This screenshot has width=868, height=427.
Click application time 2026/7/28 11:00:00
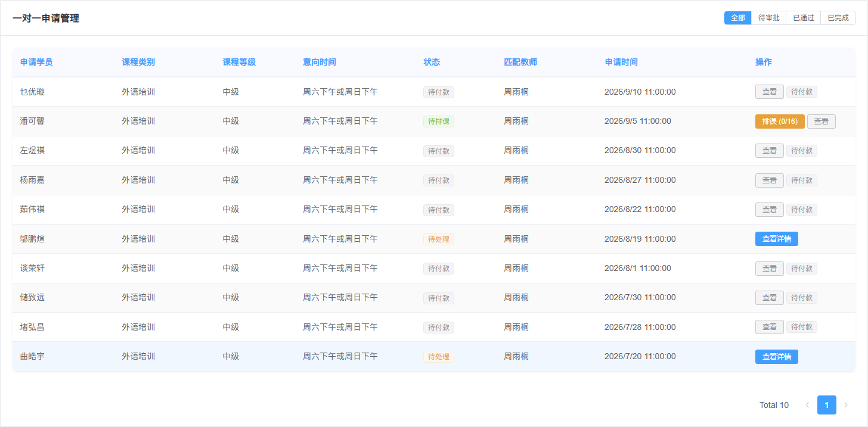[x=640, y=327]
